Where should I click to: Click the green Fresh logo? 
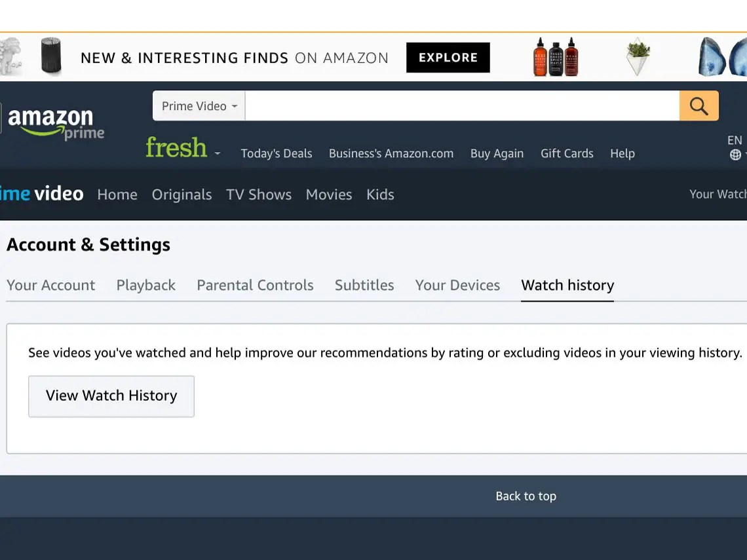tap(176, 147)
